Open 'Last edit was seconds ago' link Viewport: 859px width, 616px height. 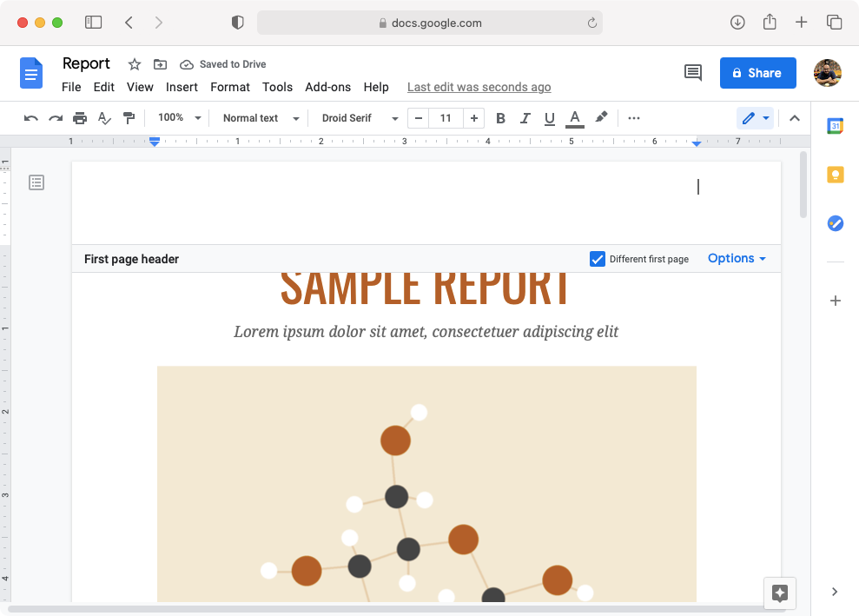(x=479, y=87)
